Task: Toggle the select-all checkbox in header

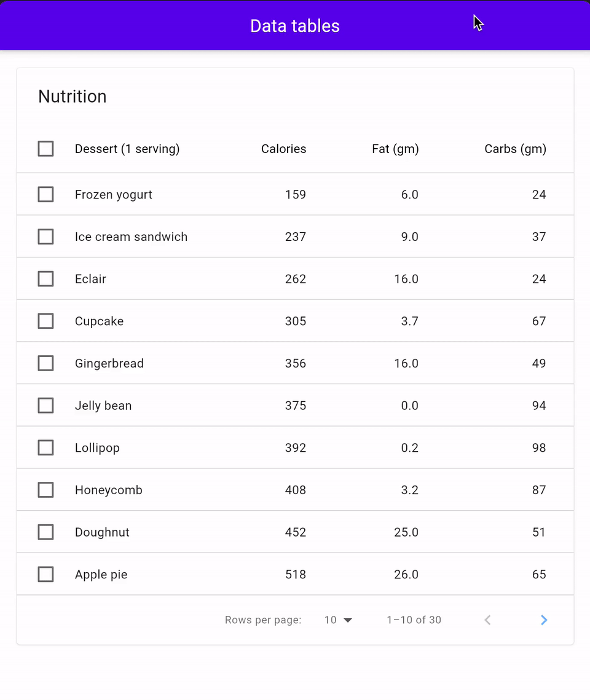Action: pyautogui.click(x=45, y=149)
